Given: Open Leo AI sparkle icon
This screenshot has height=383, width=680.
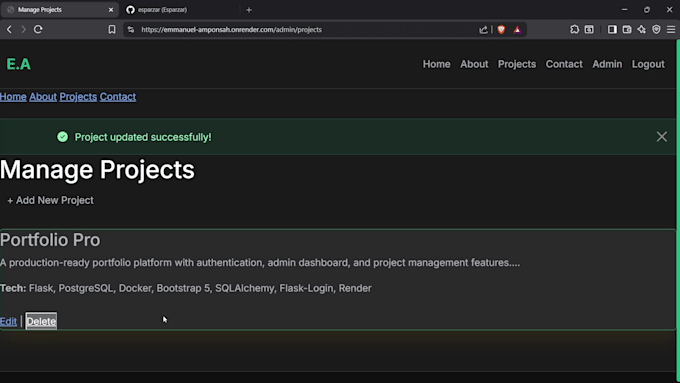Looking at the screenshot, I should tap(641, 29).
